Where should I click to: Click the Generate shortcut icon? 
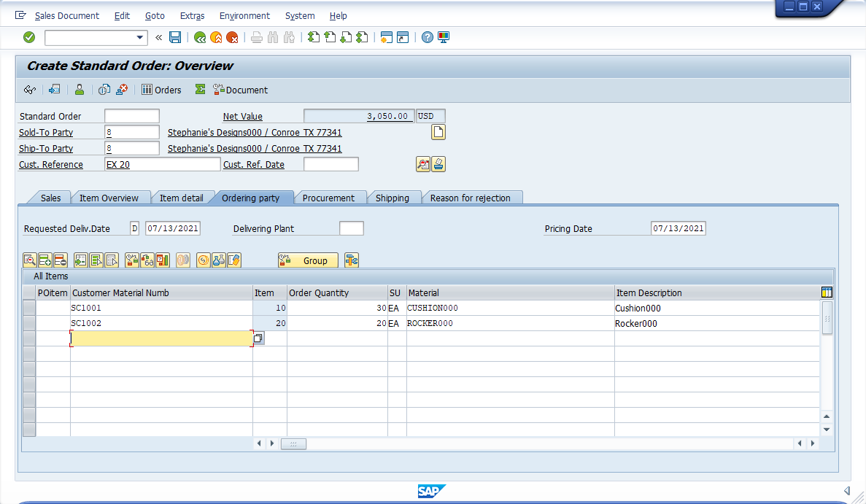pos(403,37)
